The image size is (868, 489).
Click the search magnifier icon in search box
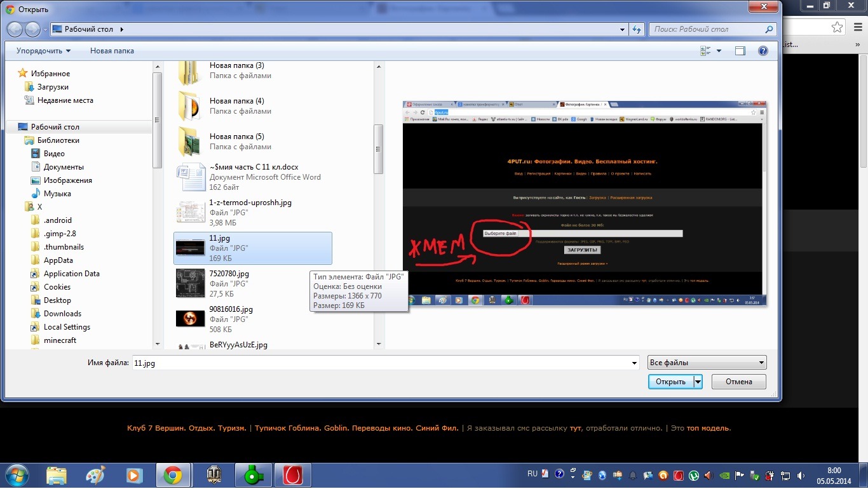click(x=769, y=29)
